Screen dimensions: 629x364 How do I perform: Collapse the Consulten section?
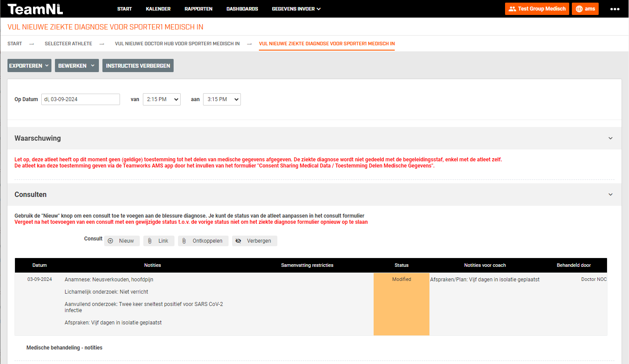[x=610, y=194]
